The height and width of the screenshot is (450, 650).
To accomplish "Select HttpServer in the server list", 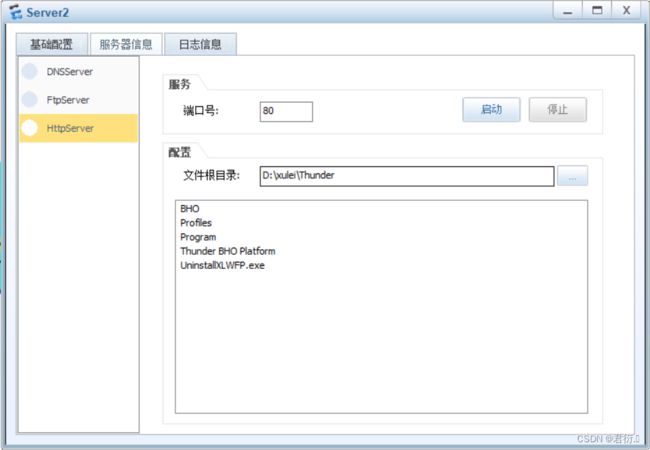I will point(78,128).
